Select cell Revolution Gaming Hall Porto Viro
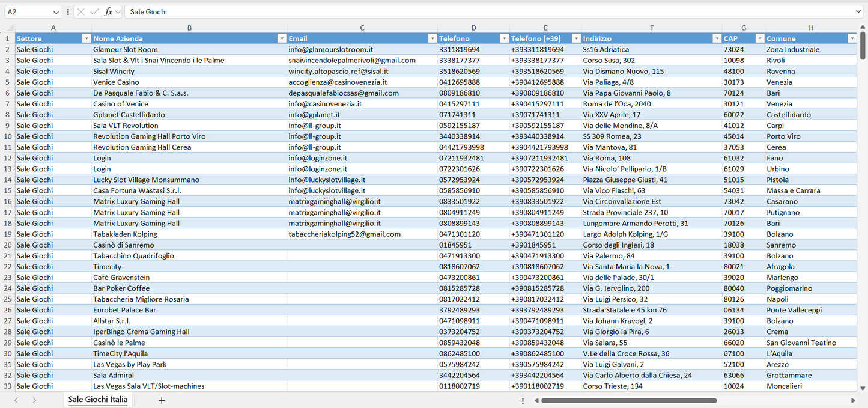 click(x=189, y=136)
